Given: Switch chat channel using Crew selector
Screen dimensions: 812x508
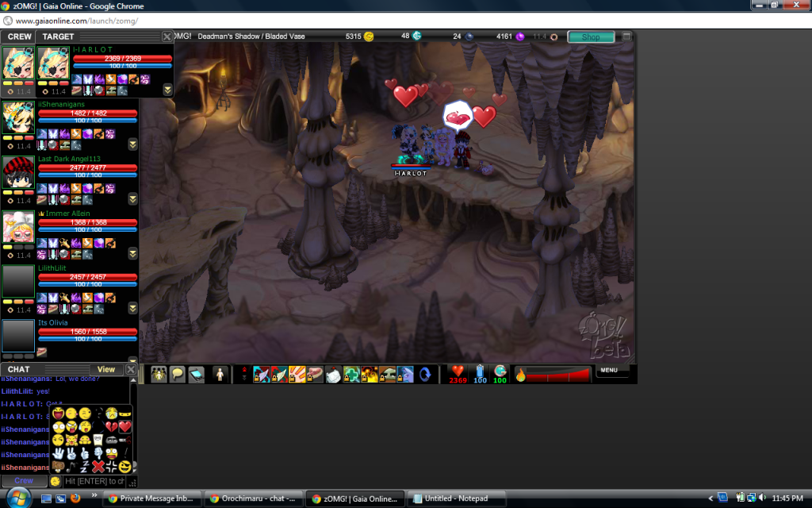Looking at the screenshot, I should [x=24, y=481].
